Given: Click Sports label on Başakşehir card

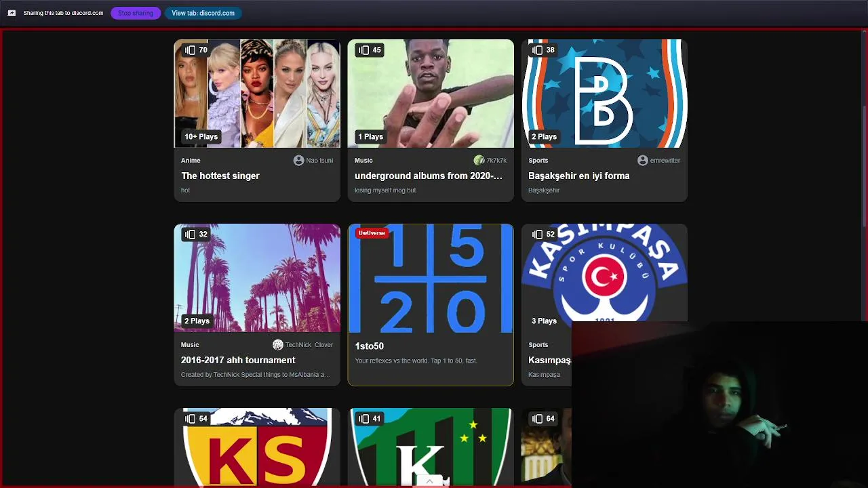Looking at the screenshot, I should pos(538,161).
